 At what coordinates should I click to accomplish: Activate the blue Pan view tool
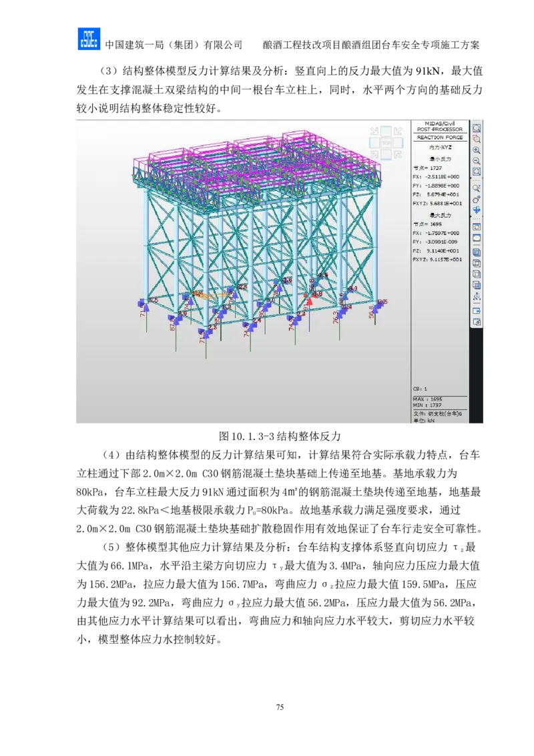click(x=477, y=210)
